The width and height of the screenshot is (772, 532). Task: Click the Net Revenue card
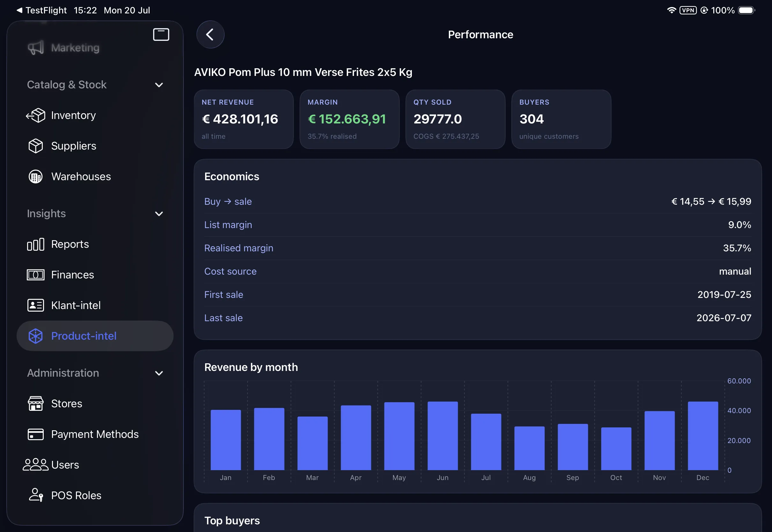(x=244, y=119)
